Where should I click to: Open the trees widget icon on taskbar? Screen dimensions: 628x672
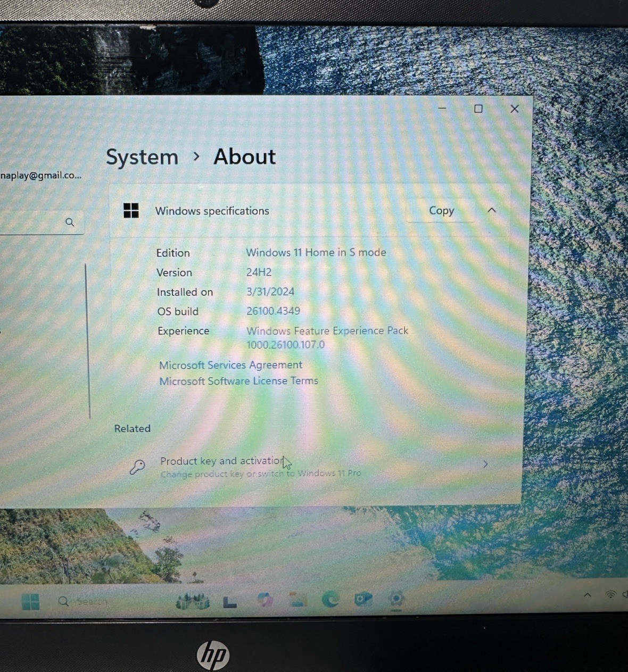tap(192, 601)
